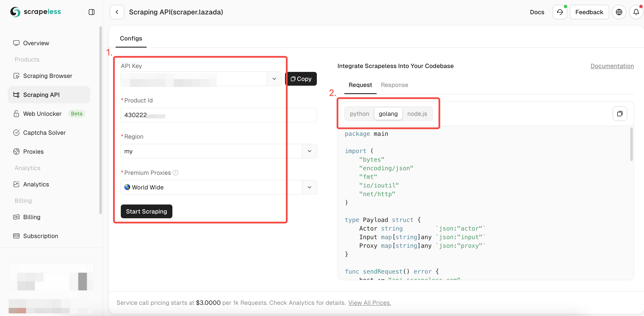Open Overview in the sidebar
Viewport: 644px width, 316px height.
click(x=49, y=43)
